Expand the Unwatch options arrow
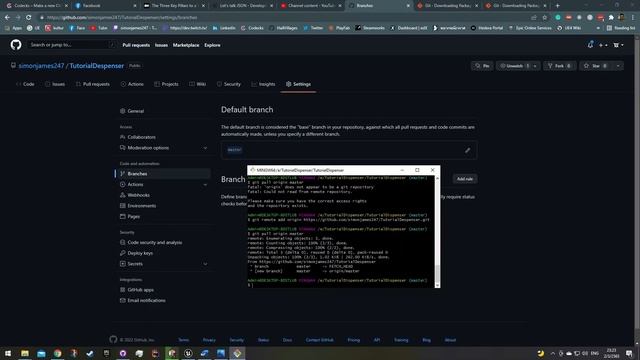This screenshot has height=360, width=640. click(535, 66)
